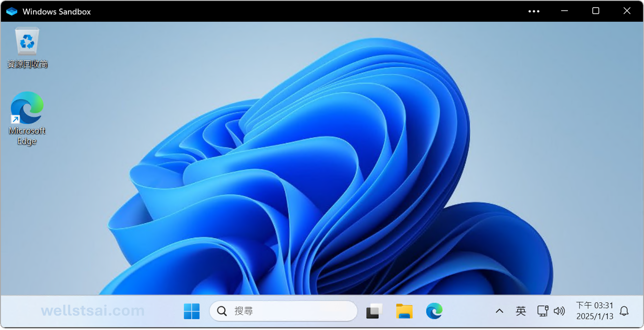The height and width of the screenshot is (330, 644).
Task: Open the Windows Start menu
Action: point(192,311)
